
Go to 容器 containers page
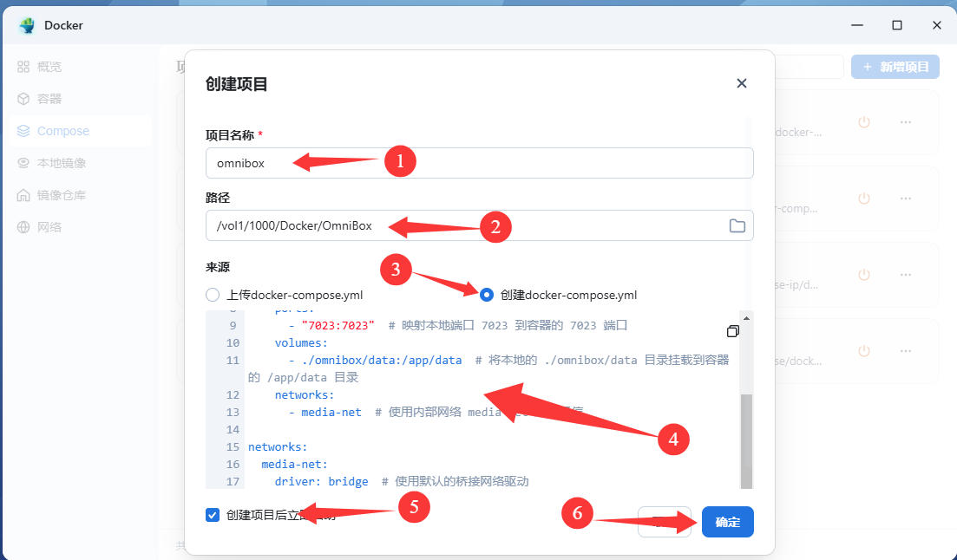[49, 99]
